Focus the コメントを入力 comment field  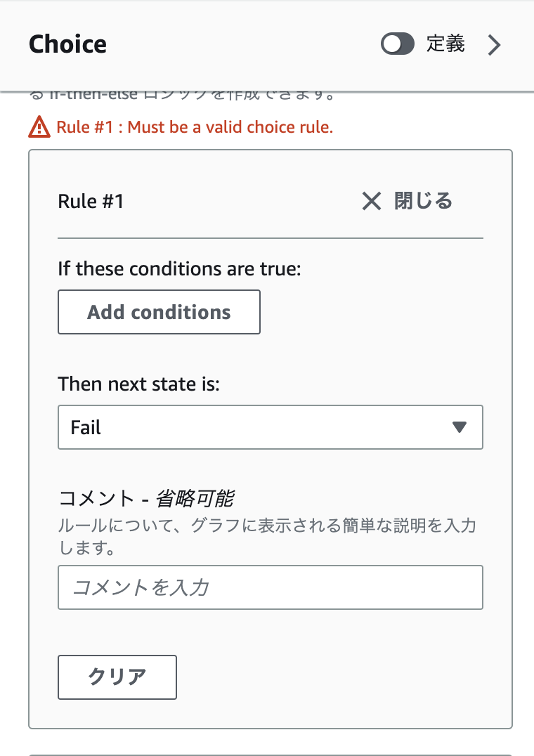point(270,587)
